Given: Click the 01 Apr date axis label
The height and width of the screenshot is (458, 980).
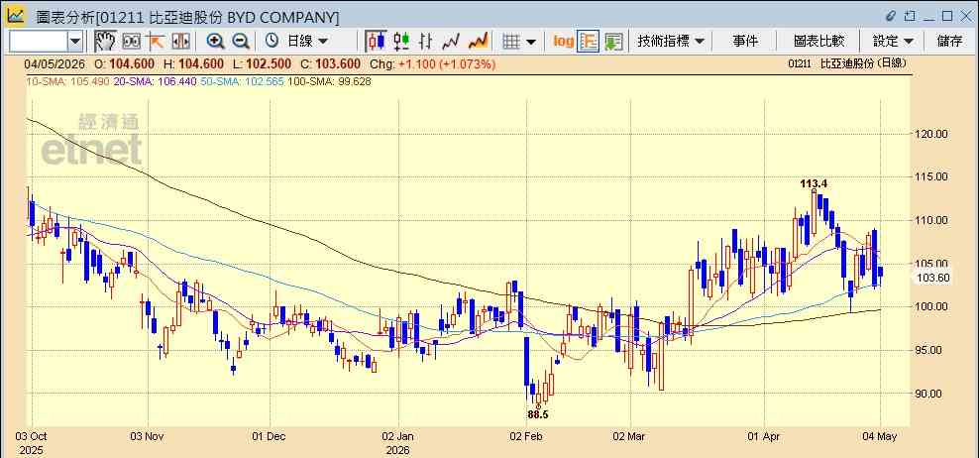Looking at the screenshot, I should [764, 436].
